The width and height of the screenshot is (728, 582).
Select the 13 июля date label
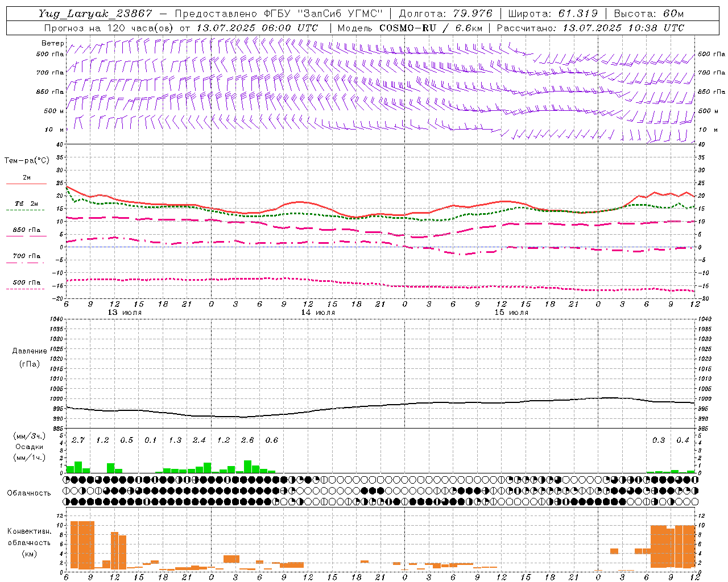pos(125,313)
